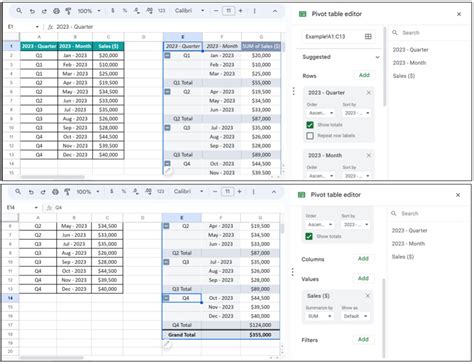Screen dimensions: 474x364
Task: Select Sales ($) field in top field list
Action: pos(404,76)
